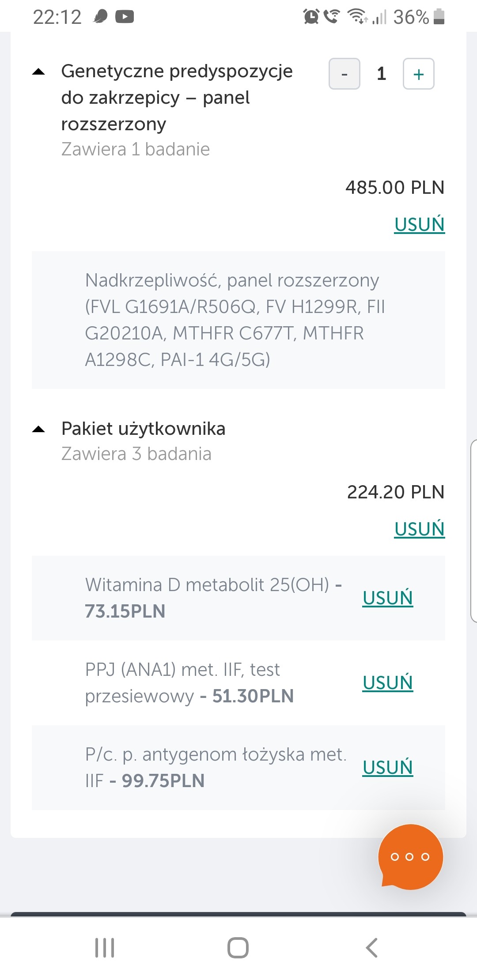Tap the Nadkrzepliwość panel description
The image size is (477, 980).
234,320
